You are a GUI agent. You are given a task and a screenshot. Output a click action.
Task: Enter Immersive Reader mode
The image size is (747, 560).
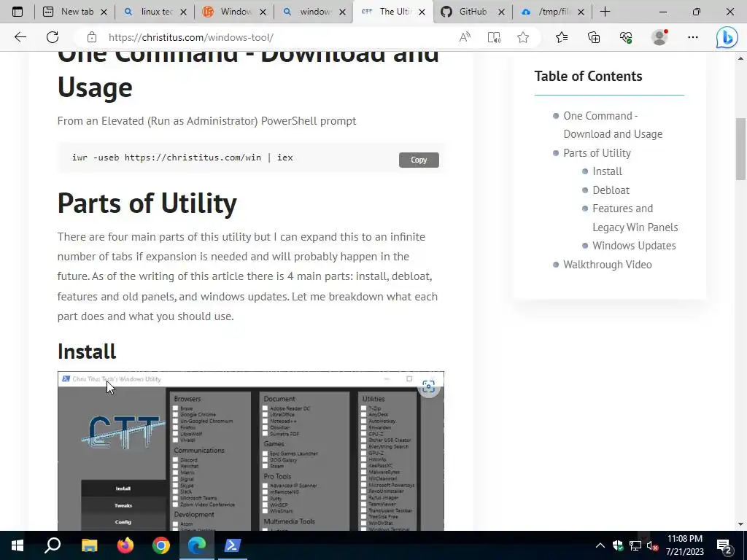pos(494,37)
